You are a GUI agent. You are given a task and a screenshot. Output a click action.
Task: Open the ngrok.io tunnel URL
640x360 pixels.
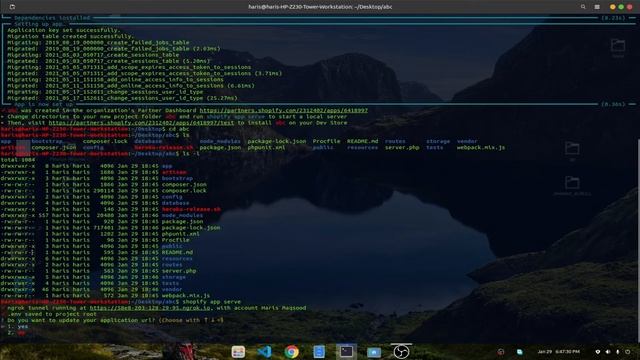click(150, 308)
